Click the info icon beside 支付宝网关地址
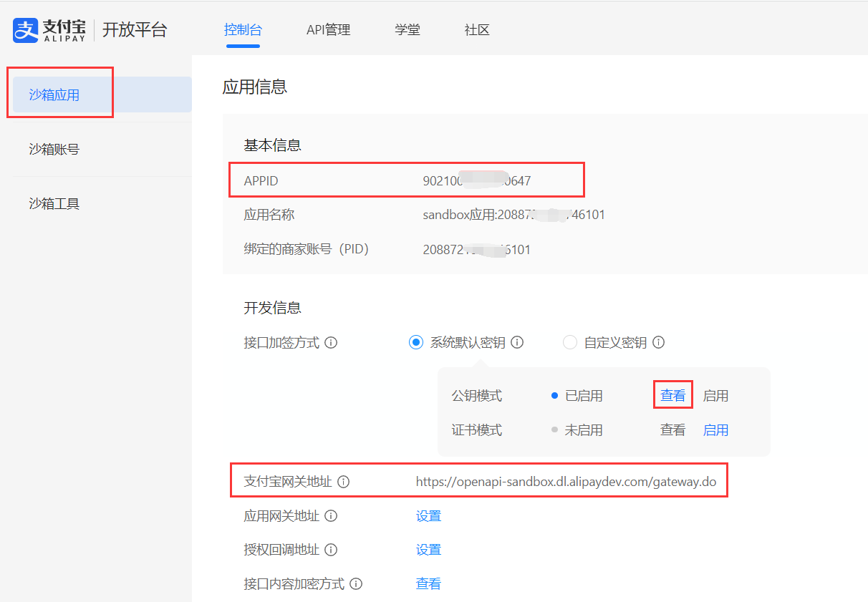 click(343, 482)
